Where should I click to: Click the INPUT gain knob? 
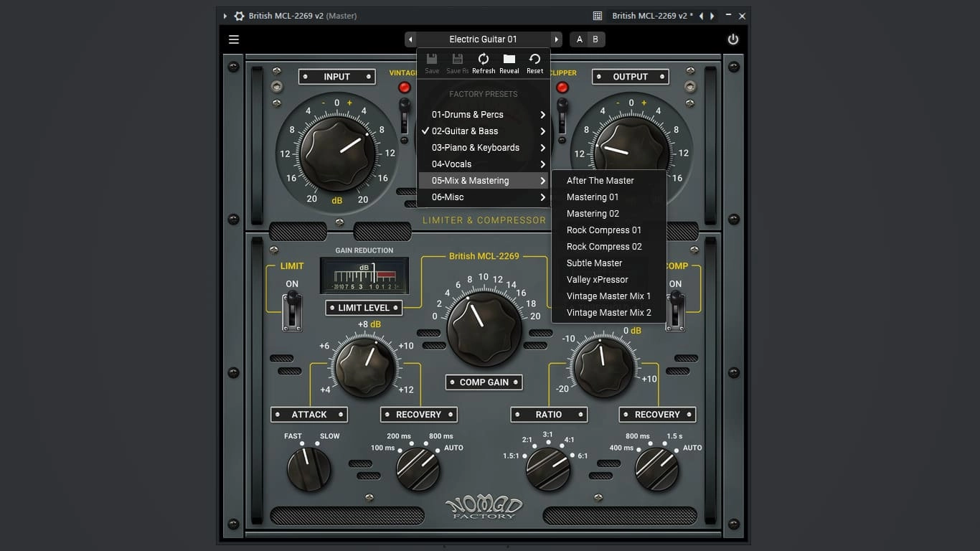click(x=337, y=153)
